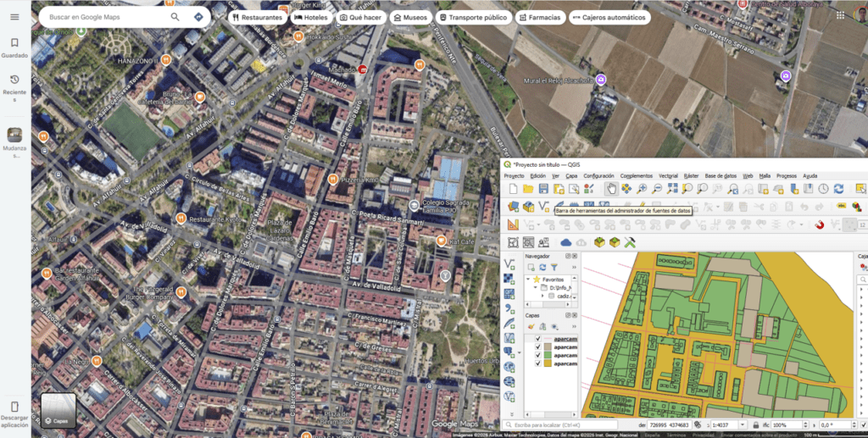
Task: Open the Data Source Manager icon
Action: coord(513,207)
